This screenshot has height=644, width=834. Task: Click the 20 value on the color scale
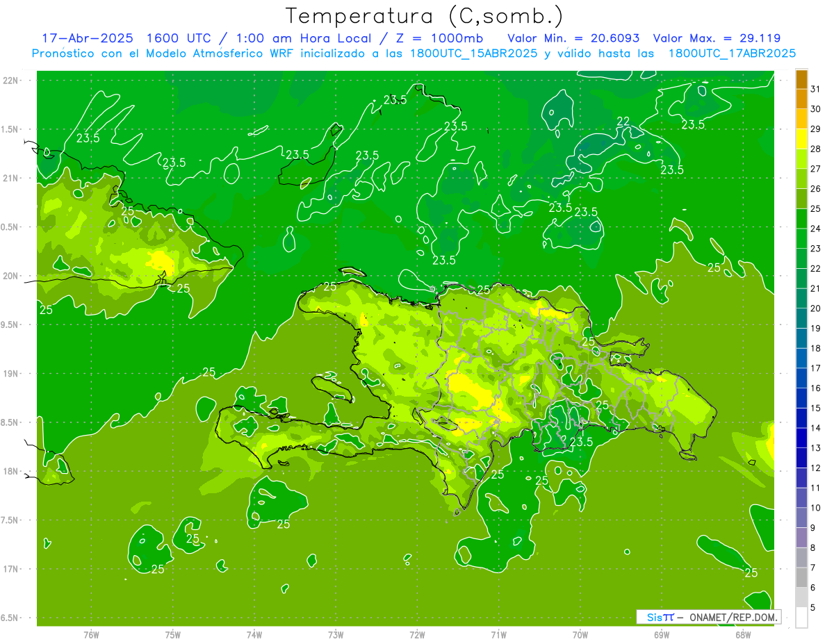(816, 308)
